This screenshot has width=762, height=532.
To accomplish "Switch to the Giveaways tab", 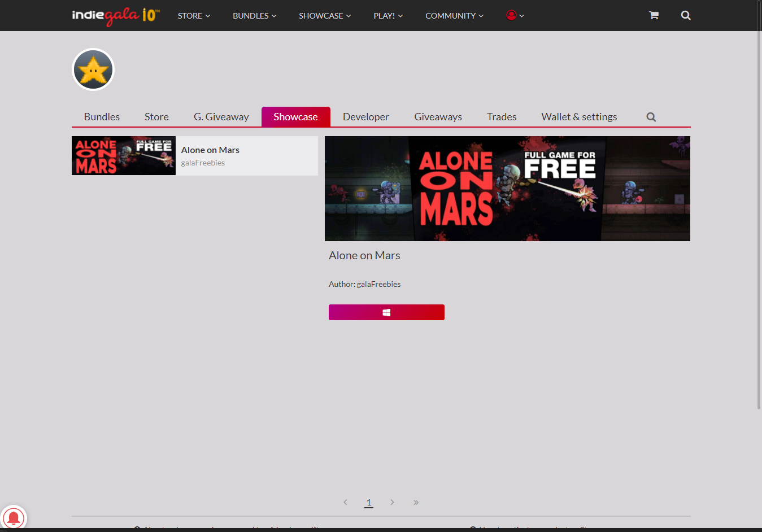I will [x=438, y=117].
